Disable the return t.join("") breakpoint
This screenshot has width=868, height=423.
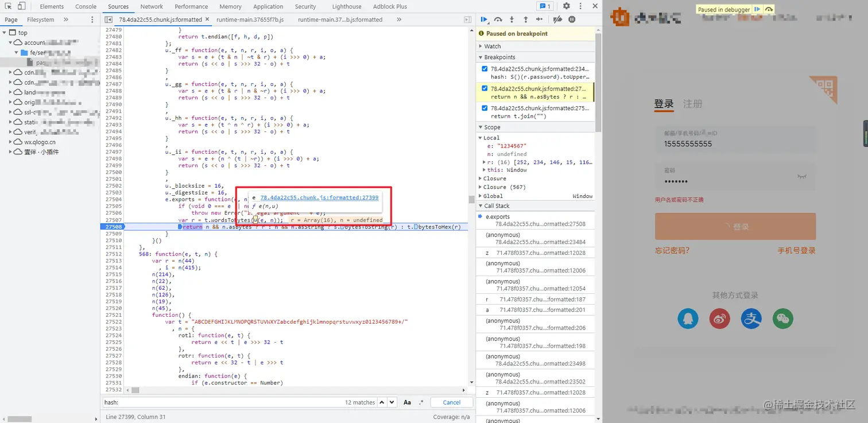(485, 108)
